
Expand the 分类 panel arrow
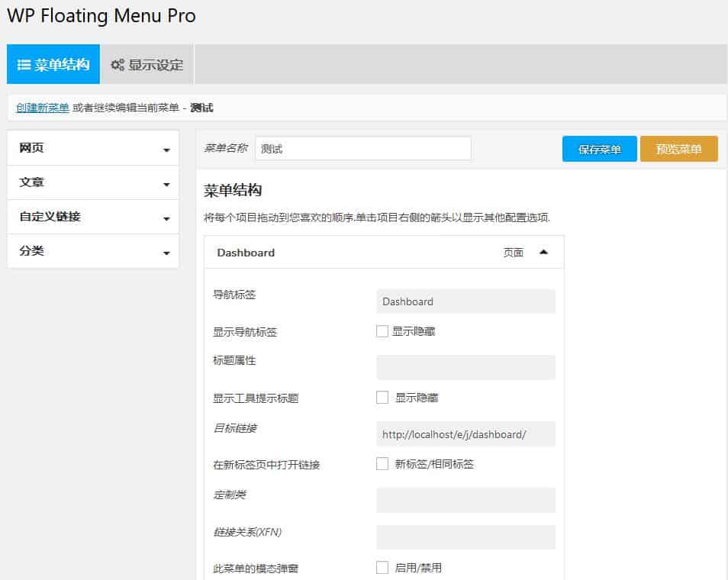[x=166, y=253]
